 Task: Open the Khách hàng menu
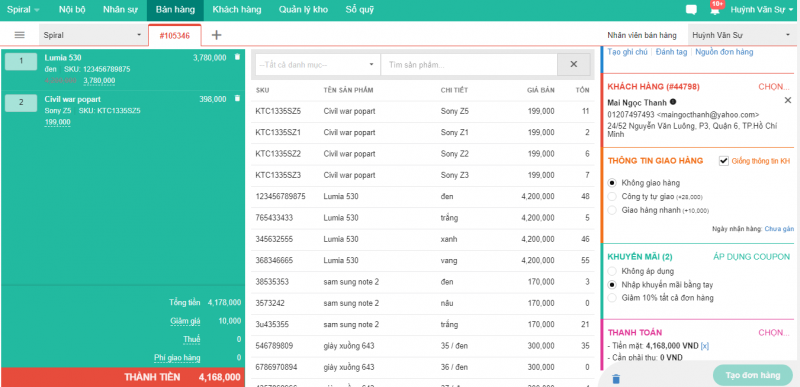[237, 10]
